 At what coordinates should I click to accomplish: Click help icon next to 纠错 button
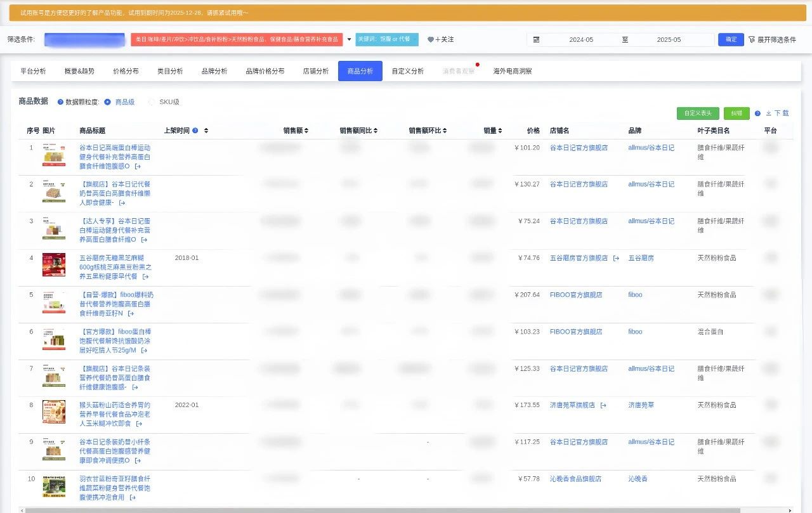click(757, 114)
